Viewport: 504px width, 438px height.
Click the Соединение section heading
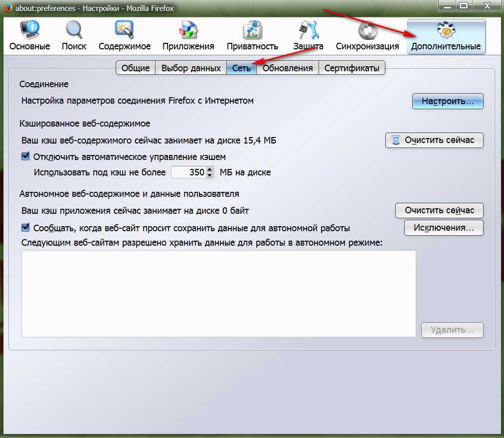[44, 84]
